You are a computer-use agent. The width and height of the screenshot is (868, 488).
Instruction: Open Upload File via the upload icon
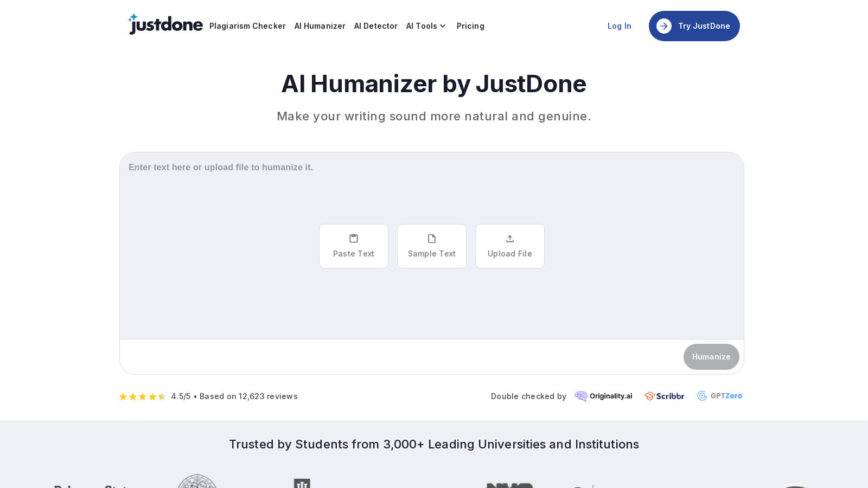click(x=509, y=238)
